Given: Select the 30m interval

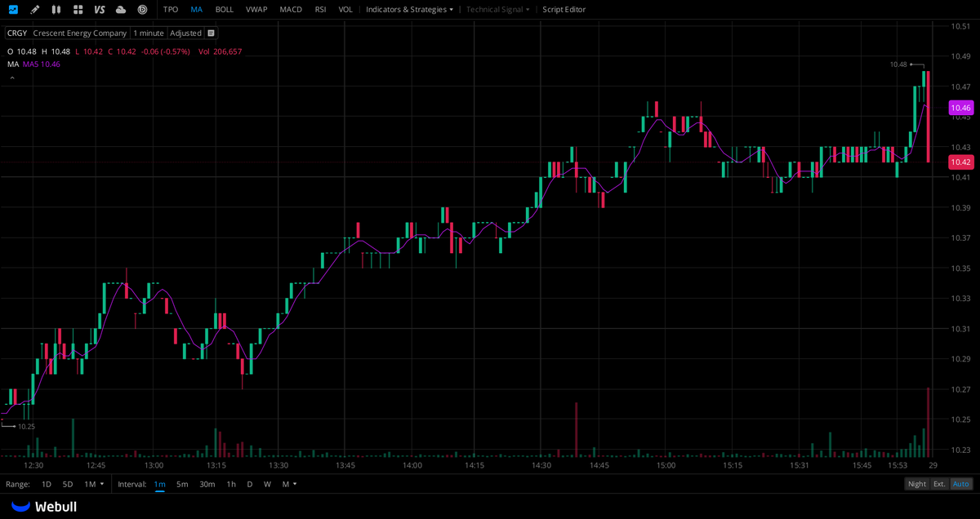Looking at the screenshot, I should coord(207,484).
